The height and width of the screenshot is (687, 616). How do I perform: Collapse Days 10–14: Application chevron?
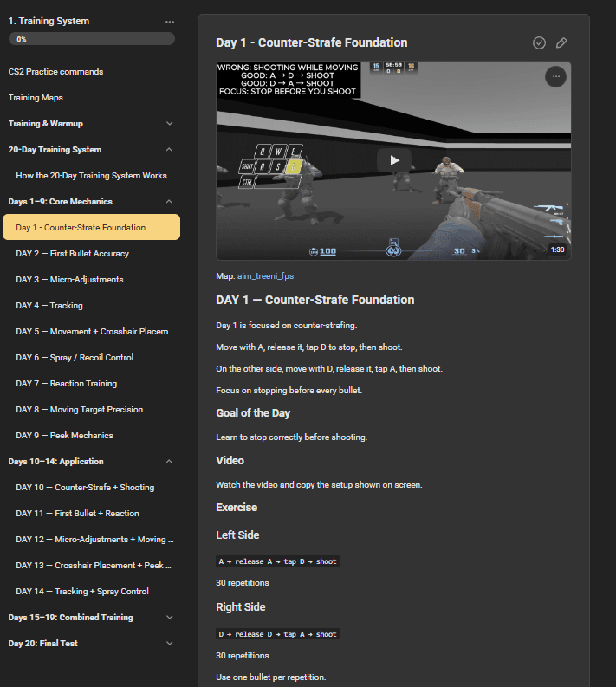click(170, 462)
